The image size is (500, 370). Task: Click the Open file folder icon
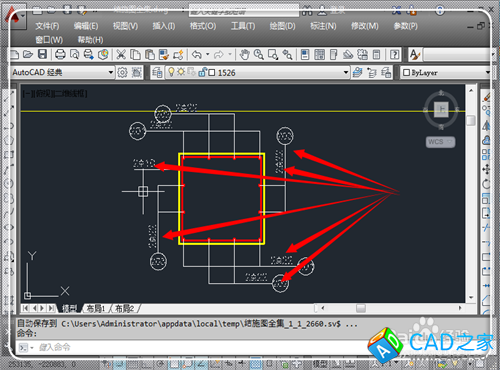click(28, 54)
